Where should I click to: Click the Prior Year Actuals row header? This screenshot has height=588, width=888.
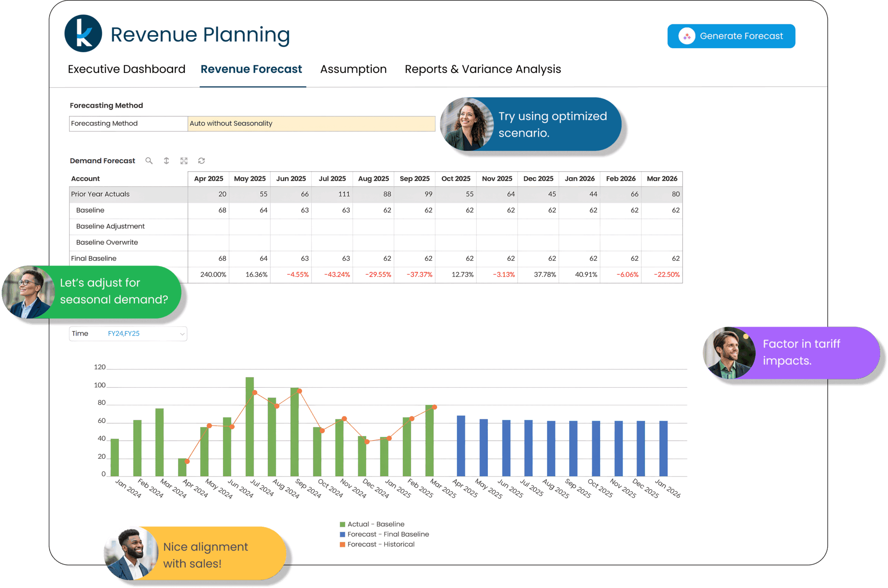100,194
